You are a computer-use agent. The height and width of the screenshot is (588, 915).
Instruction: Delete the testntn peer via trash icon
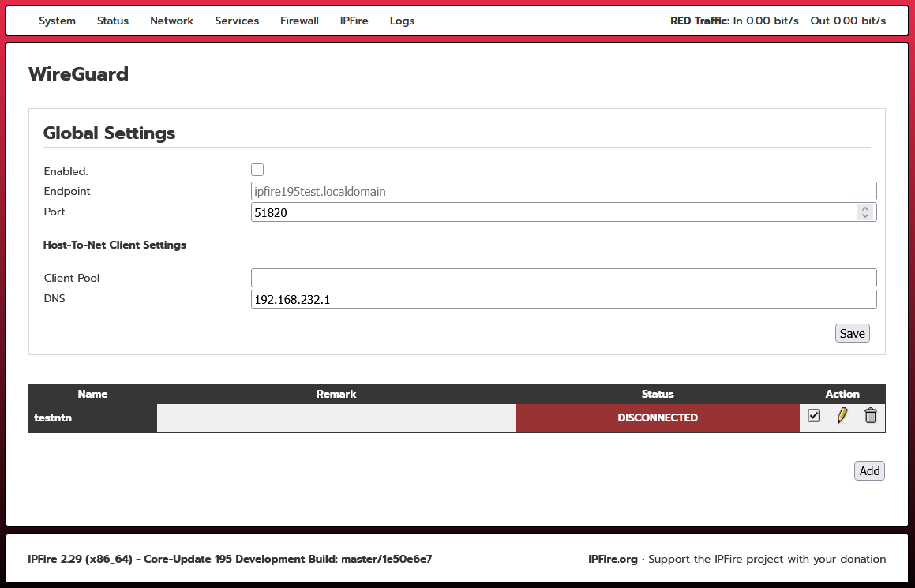point(870,416)
